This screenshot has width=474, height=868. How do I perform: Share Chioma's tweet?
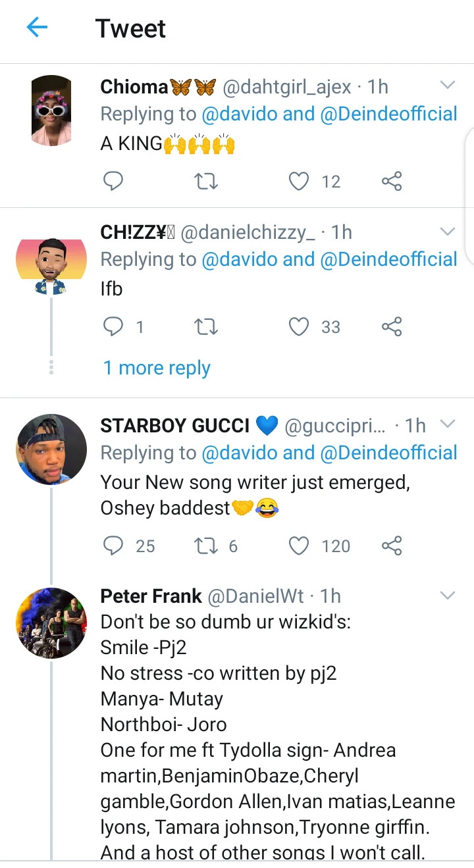coord(392,181)
